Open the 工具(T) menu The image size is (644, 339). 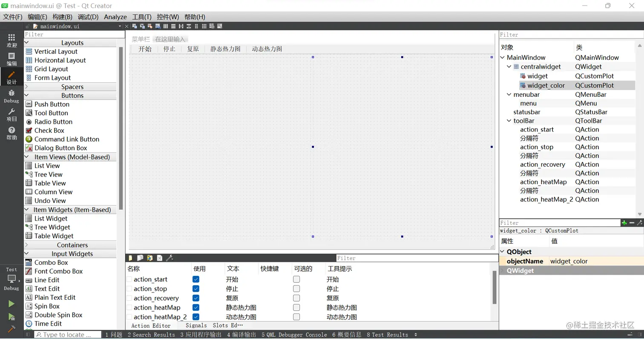tap(142, 17)
